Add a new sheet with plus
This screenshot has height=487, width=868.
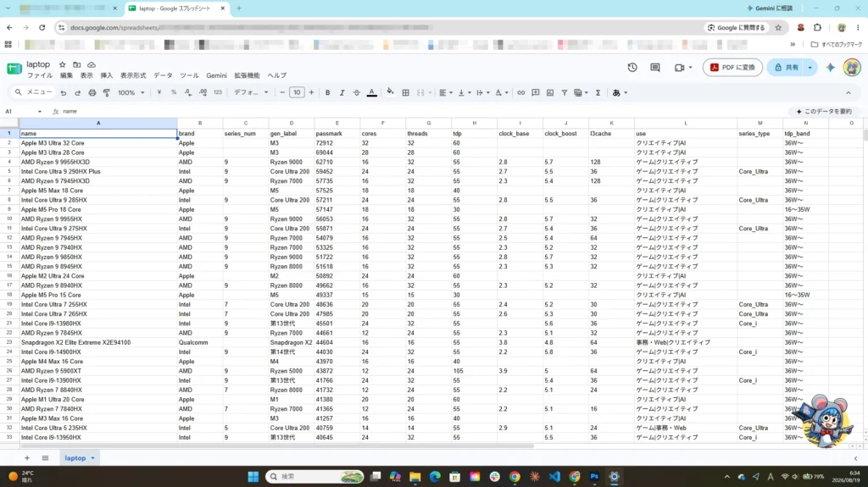tap(26, 458)
